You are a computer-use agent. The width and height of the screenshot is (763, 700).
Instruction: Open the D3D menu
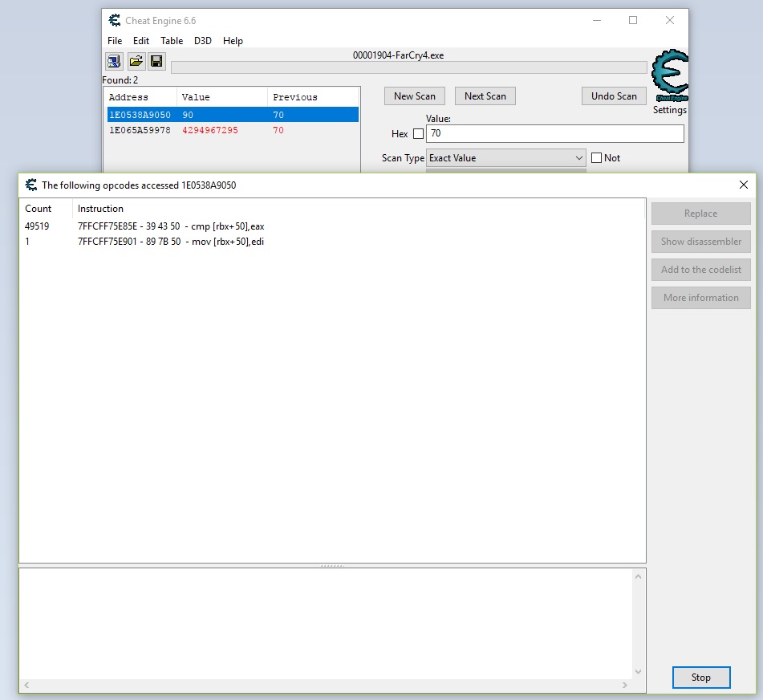point(203,41)
